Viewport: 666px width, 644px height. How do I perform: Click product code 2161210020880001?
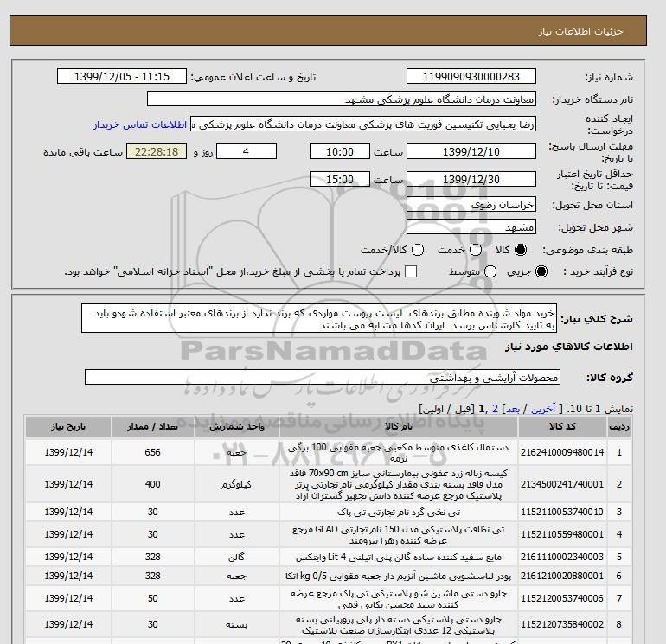[x=562, y=576]
